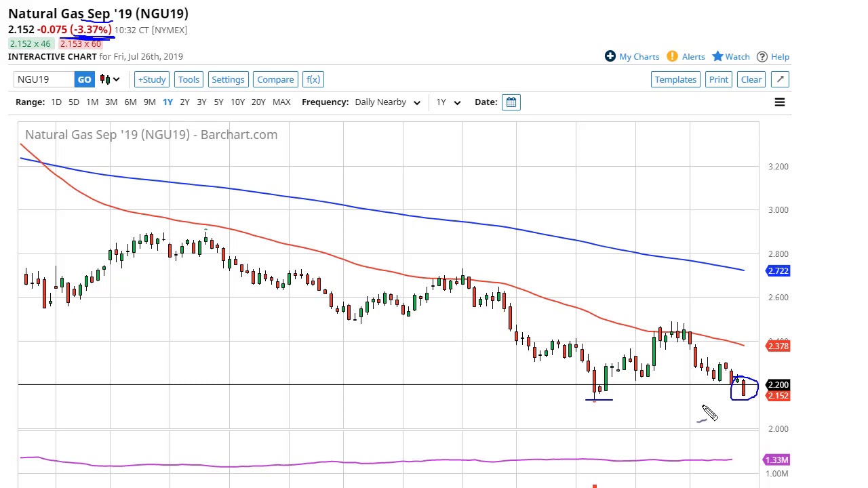Open the Frequency Daily Nearby dropdown
This screenshot has height=488, width=868.
[x=387, y=102]
